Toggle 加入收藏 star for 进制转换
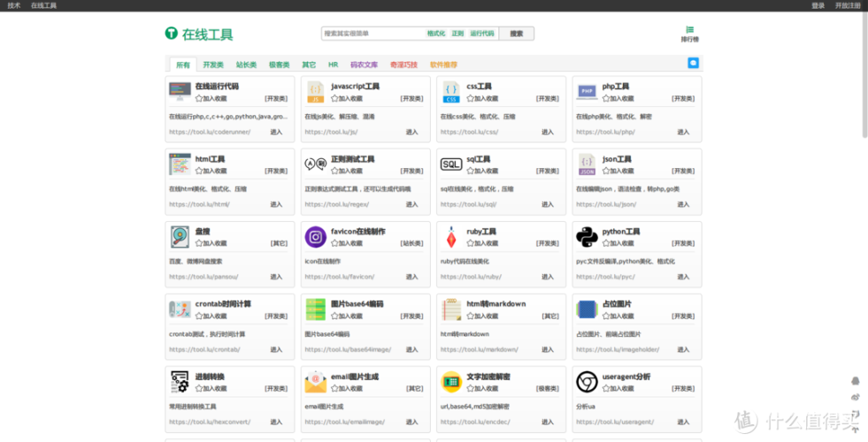 (x=199, y=388)
